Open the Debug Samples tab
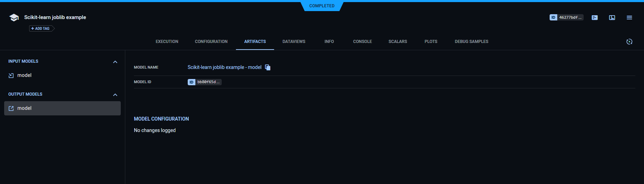 (x=471, y=42)
